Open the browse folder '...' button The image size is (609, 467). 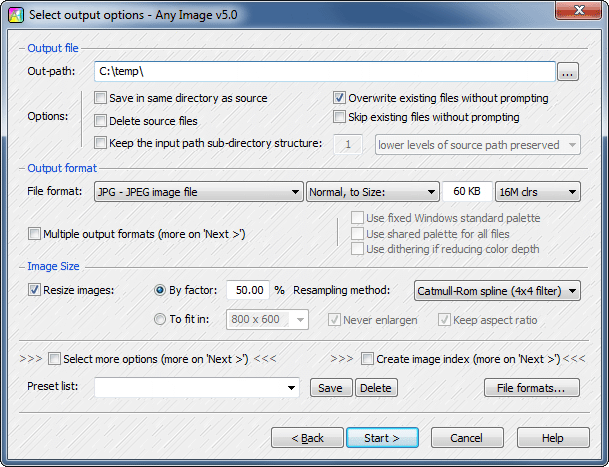pyautogui.click(x=568, y=72)
